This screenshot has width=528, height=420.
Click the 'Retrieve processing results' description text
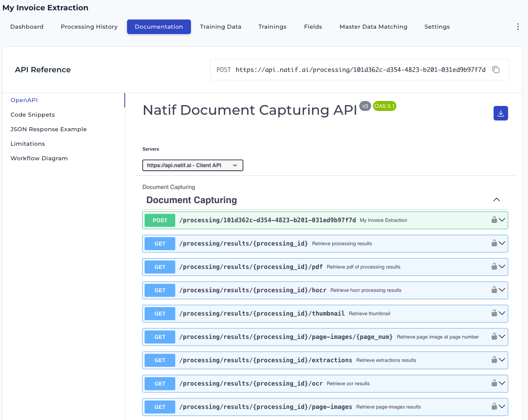342,244
